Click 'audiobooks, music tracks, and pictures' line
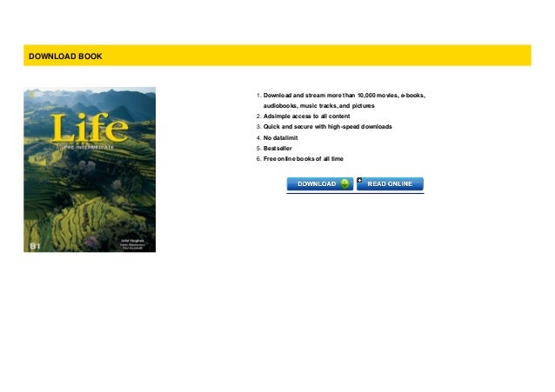 point(318,106)
